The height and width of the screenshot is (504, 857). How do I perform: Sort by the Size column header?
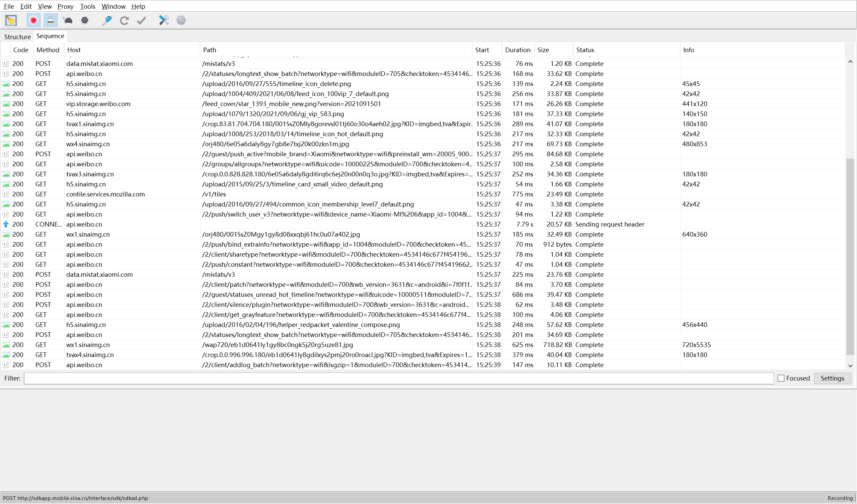point(543,50)
